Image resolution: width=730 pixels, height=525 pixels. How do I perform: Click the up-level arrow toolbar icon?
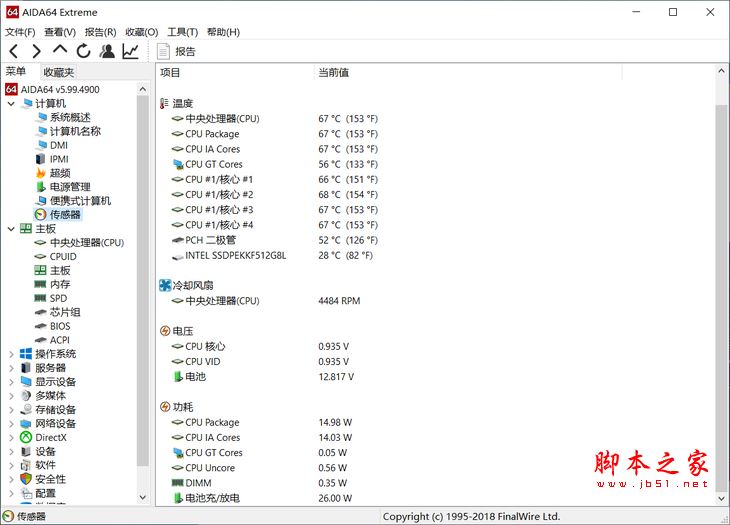click(x=60, y=50)
